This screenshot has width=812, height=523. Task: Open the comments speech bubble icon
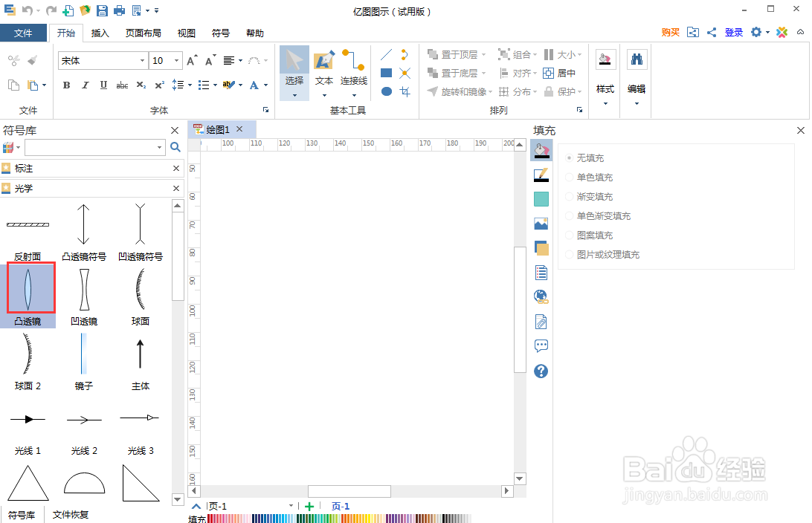(541, 345)
